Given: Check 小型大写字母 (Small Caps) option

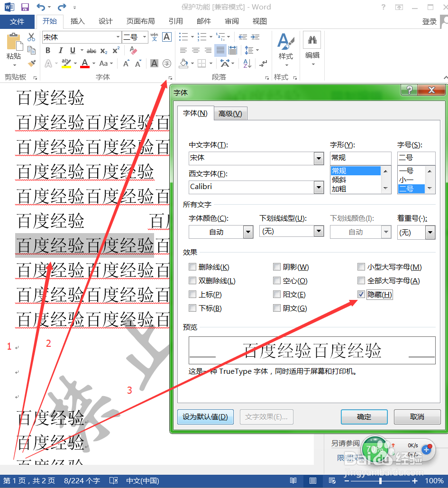Looking at the screenshot, I should [x=361, y=267].
